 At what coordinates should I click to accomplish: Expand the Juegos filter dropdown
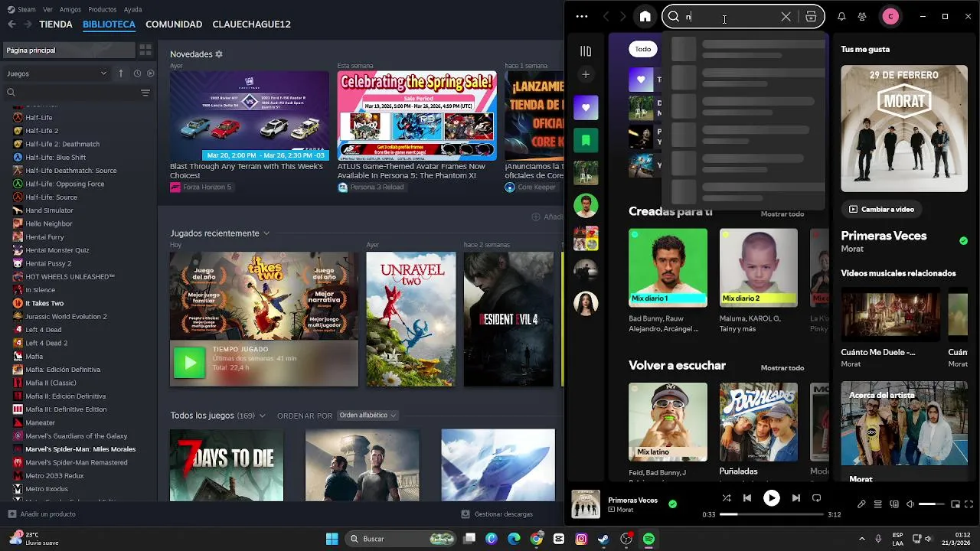tap(57, 73)
